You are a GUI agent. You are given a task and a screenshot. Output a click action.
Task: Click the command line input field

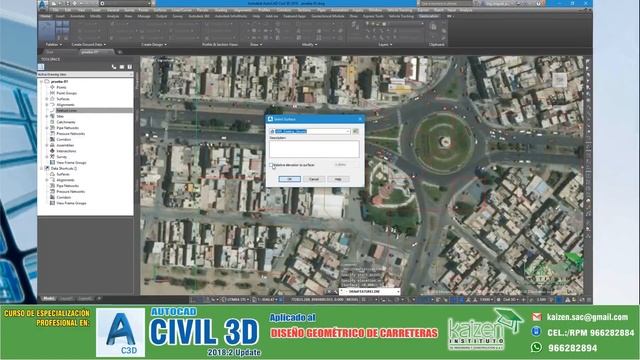pyautogui.click(x=369, y=292)
